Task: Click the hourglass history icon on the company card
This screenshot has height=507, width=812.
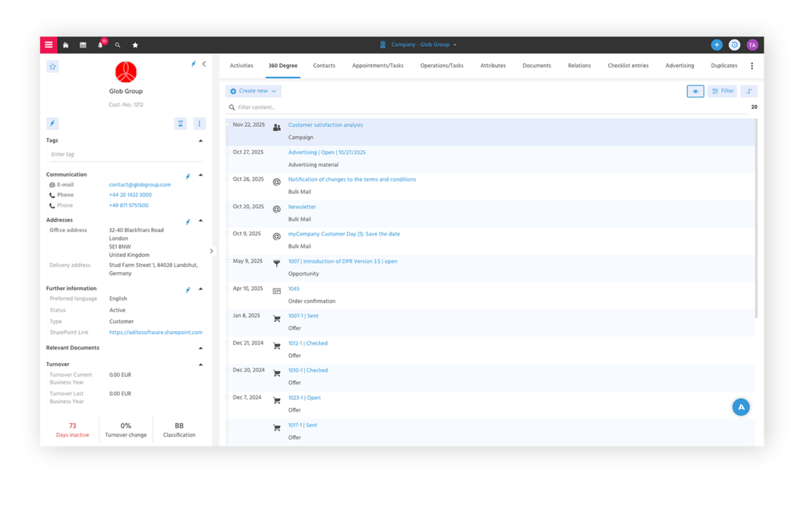Action: [180, 123]
